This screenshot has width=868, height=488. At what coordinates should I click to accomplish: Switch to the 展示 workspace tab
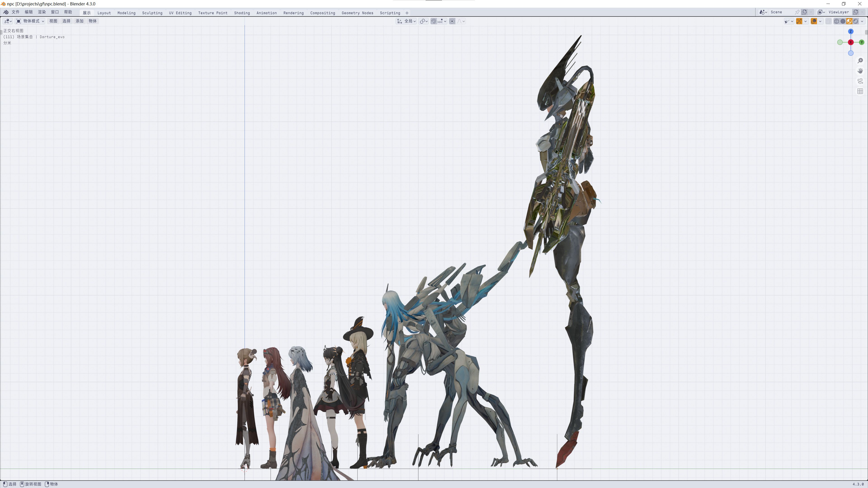click(x=87, y=13)
